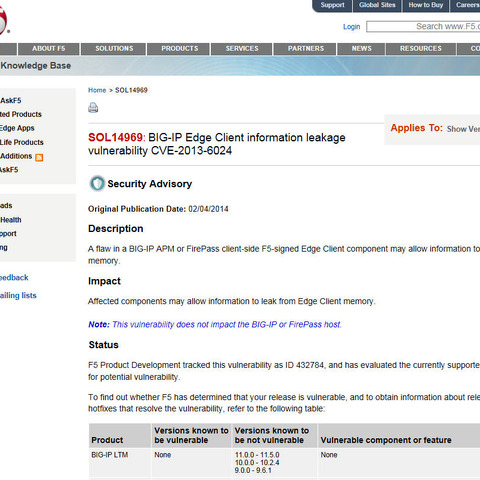The width and height of the screenshot is (480, 480).
Task: Open the PRODUCTS menu
Action: pyautogui.click(x=179, y=49)
